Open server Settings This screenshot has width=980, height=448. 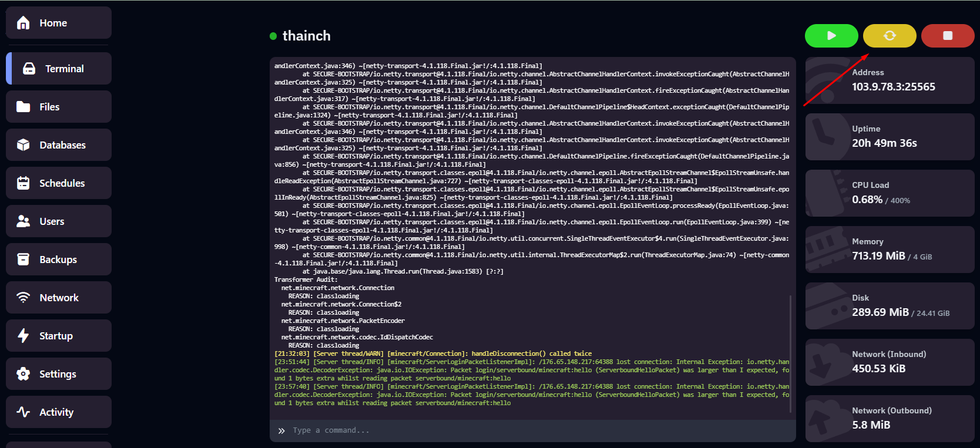pos(59,374)
